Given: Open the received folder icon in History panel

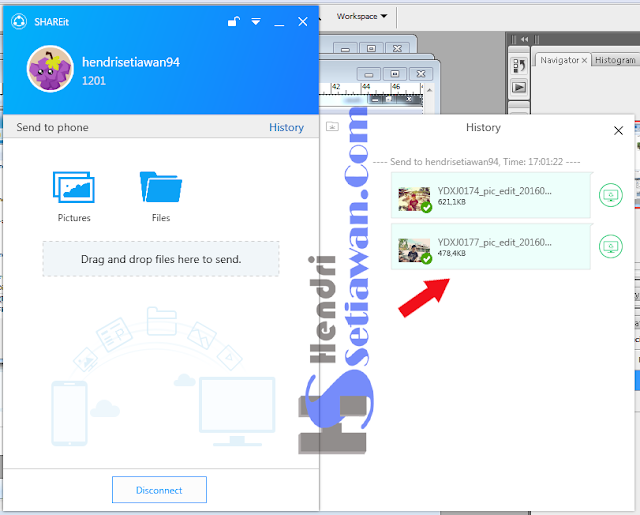Looking at the screenshot, I should (332, 127).
